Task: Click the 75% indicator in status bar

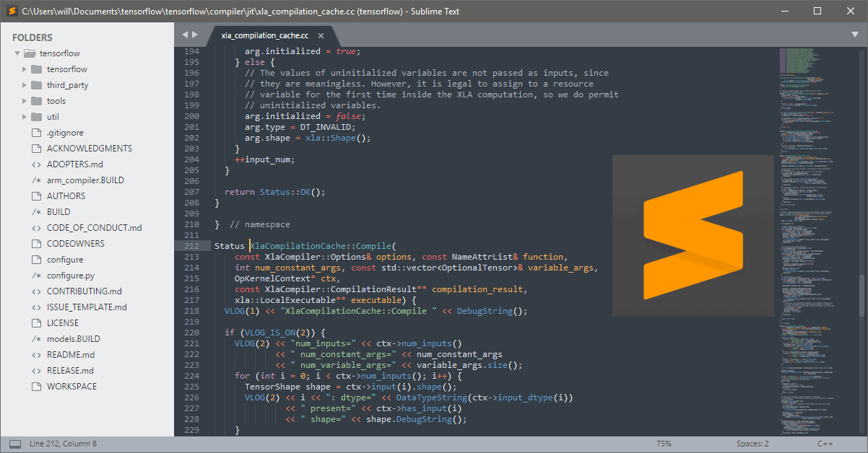Action: coord(664,444)
